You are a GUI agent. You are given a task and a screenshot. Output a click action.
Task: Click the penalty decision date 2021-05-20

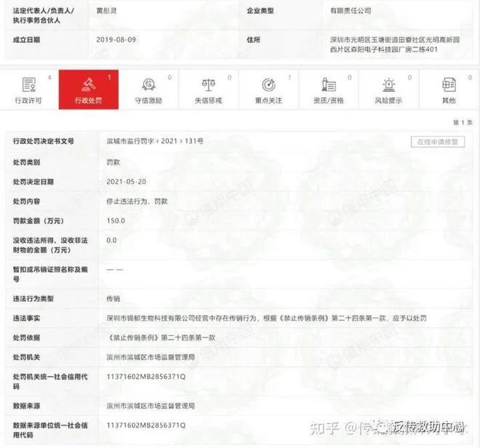tap(126, 182)
